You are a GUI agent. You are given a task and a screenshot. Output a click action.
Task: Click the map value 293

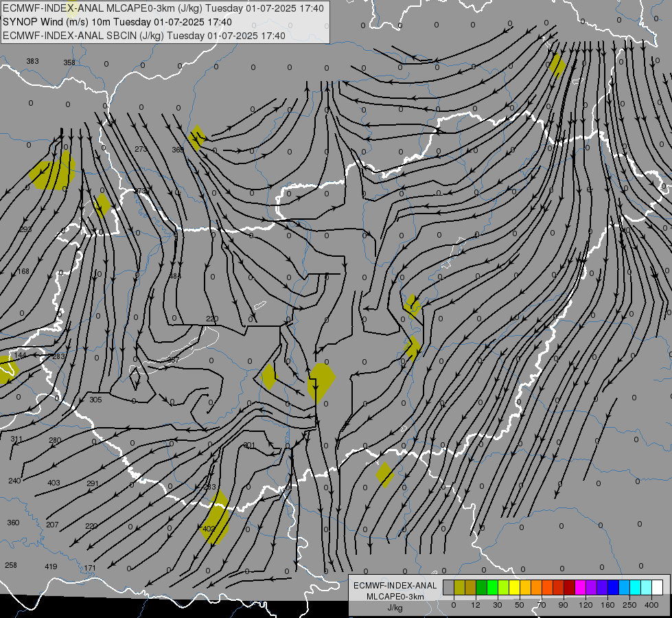tap(25, 229)
